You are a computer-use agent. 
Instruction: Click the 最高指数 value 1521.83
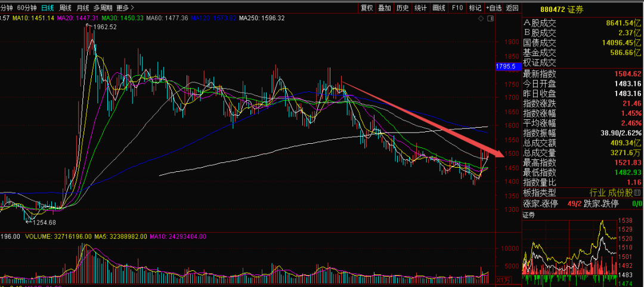click(628, 162)
